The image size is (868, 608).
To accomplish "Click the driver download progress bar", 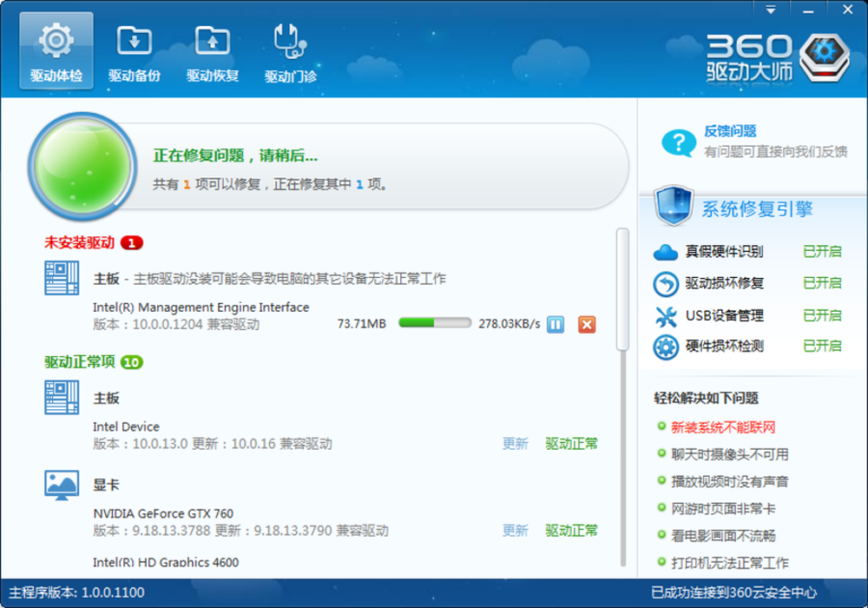I will click(x=435, y=323).
